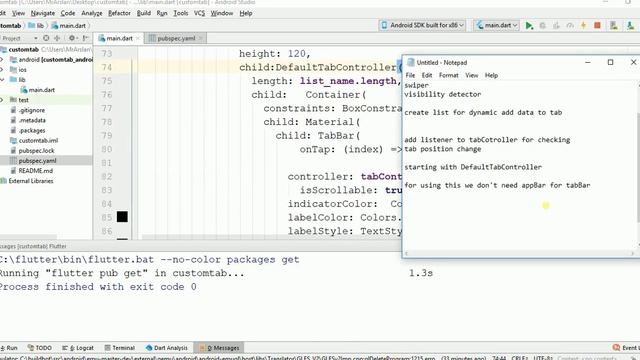This screenshot has width=640, height=360.
Task: Open the TODO tool window
Action: pyautogui.click(x=40, y=348)
